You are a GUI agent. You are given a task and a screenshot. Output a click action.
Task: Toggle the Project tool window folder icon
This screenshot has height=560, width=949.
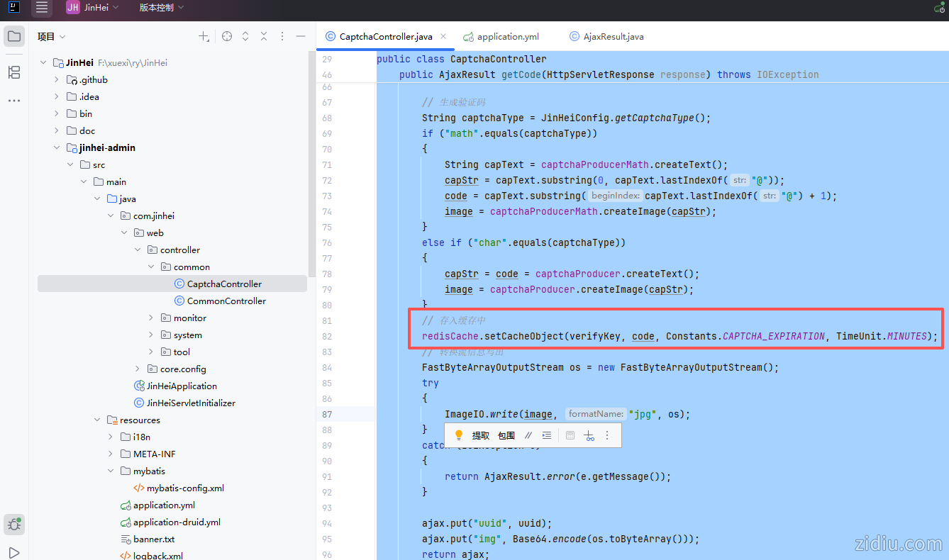click(14, 37)
